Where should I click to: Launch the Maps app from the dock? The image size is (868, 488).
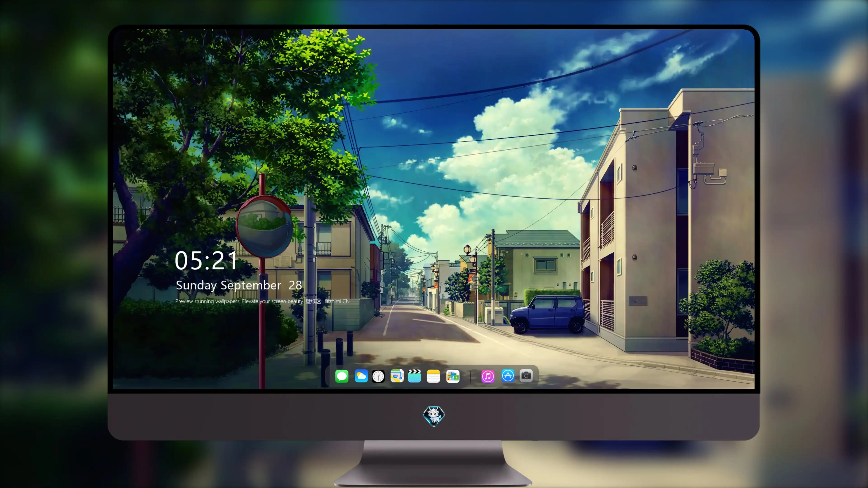coord(397,376)
